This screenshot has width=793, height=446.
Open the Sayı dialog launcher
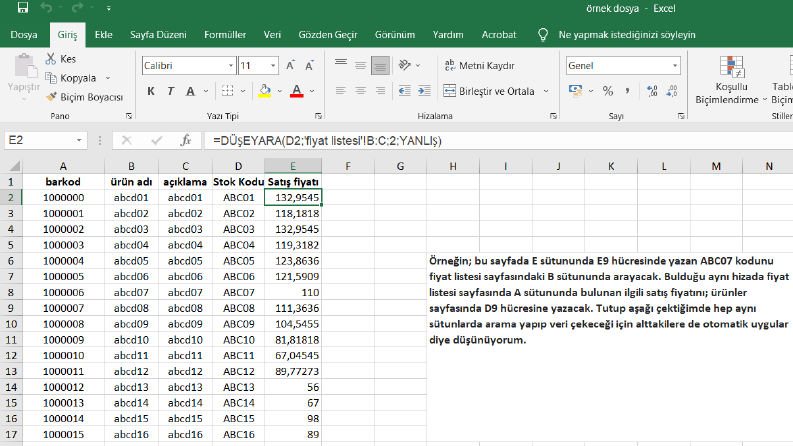[x=681, y=116]
